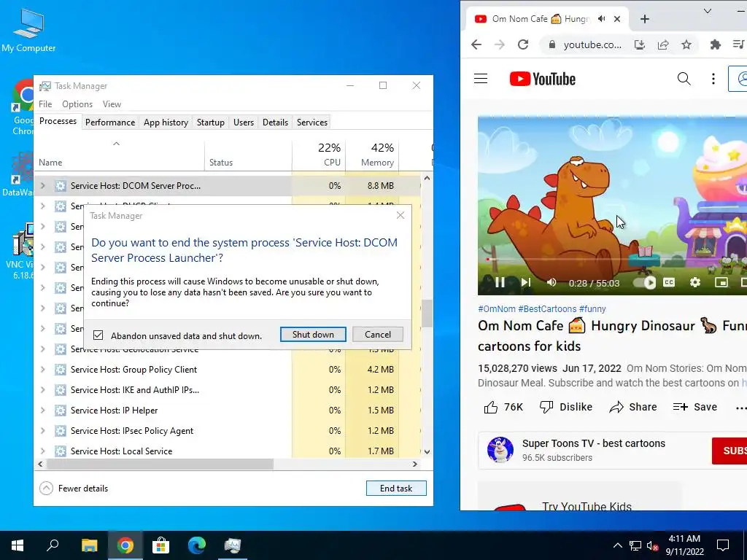
Task: Open Task Manager Options menu
Action: coord(77,104)
